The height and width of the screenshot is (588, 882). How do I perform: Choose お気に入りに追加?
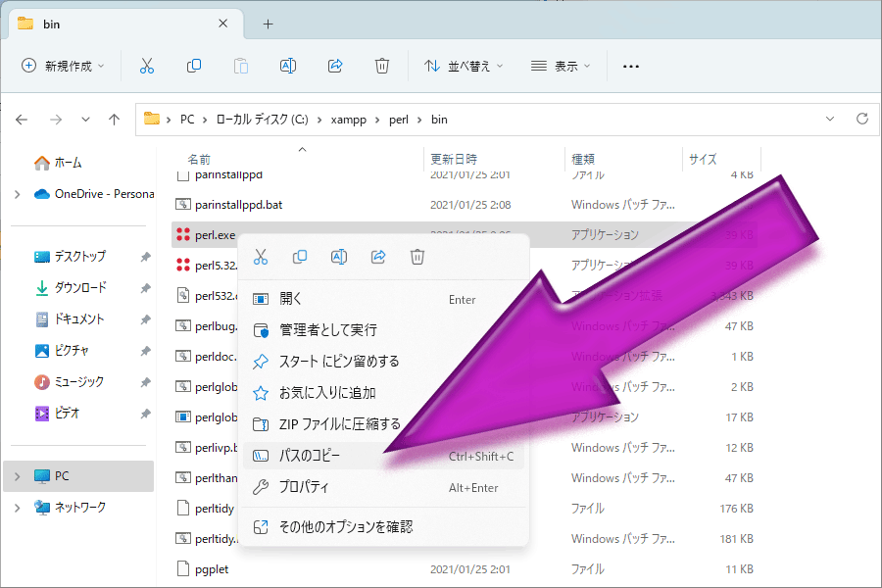(x=383, y=393)
